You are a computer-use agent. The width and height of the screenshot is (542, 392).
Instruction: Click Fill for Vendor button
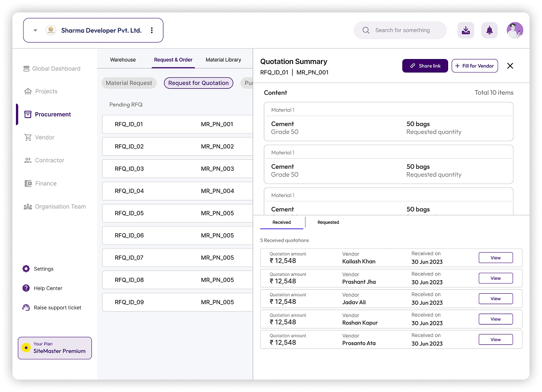click(x=474, y=66)
